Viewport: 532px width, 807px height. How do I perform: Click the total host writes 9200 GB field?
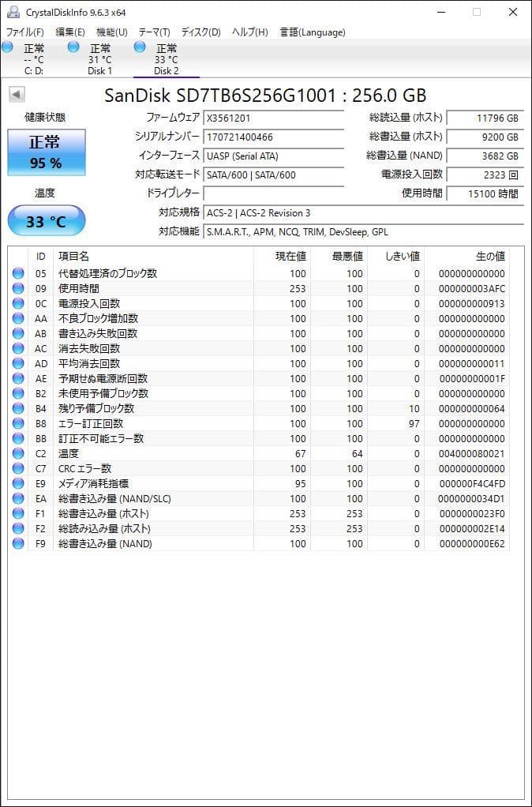[485, 137]
